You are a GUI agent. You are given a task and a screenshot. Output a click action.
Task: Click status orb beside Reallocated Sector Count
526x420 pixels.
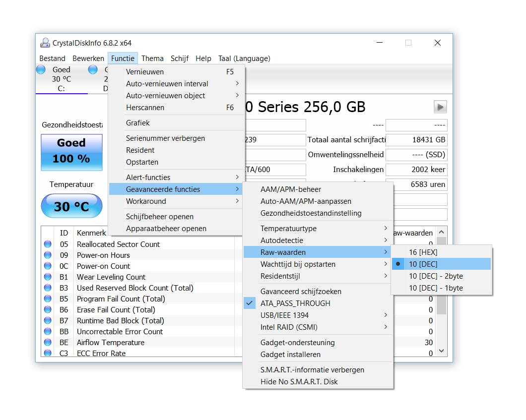(x=48, y=244)
